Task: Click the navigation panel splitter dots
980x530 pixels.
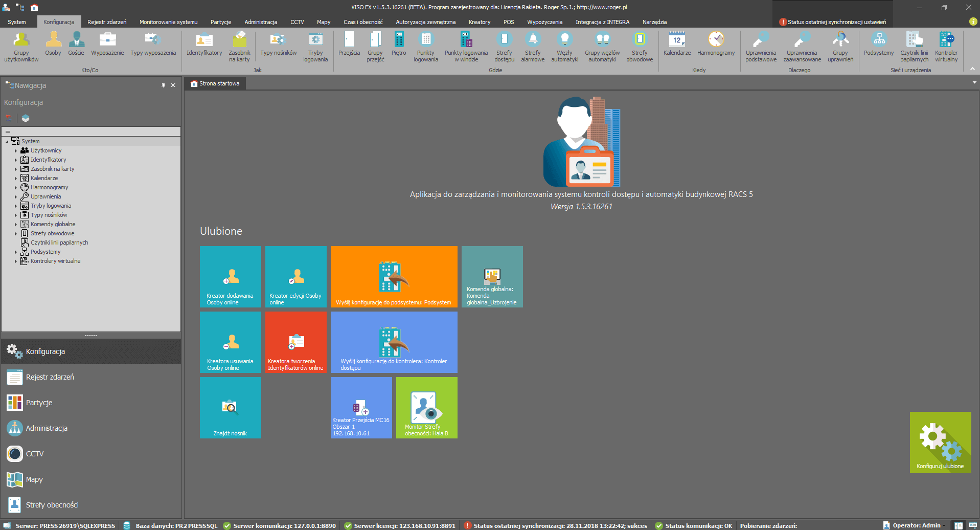Action: coord(91,336)
